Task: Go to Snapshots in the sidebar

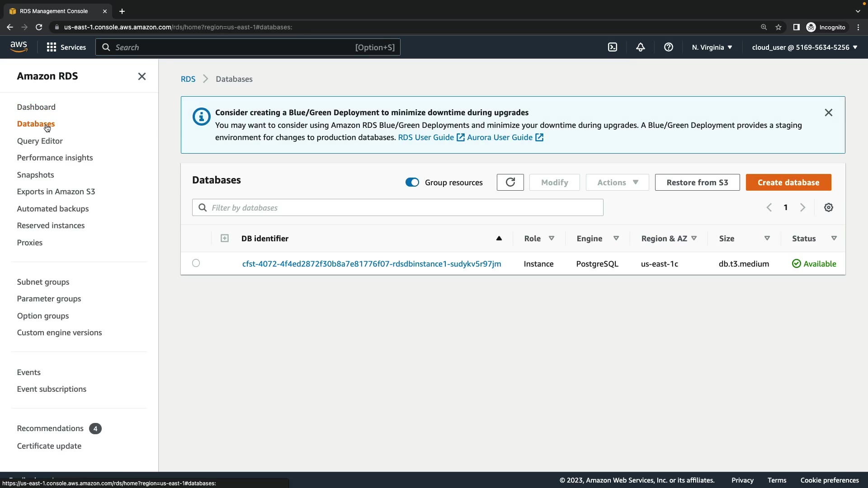Action: pyautogui.click(x=35, y=175)
